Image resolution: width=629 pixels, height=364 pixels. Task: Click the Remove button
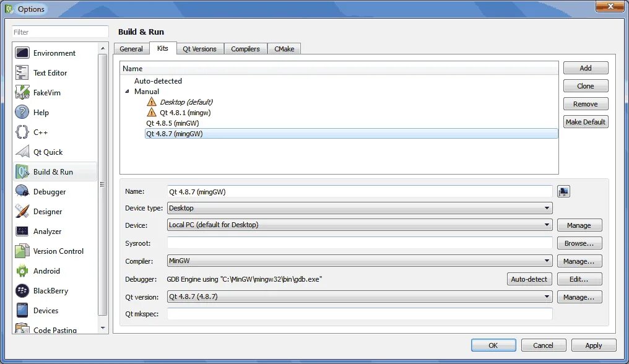click(586, 104)
